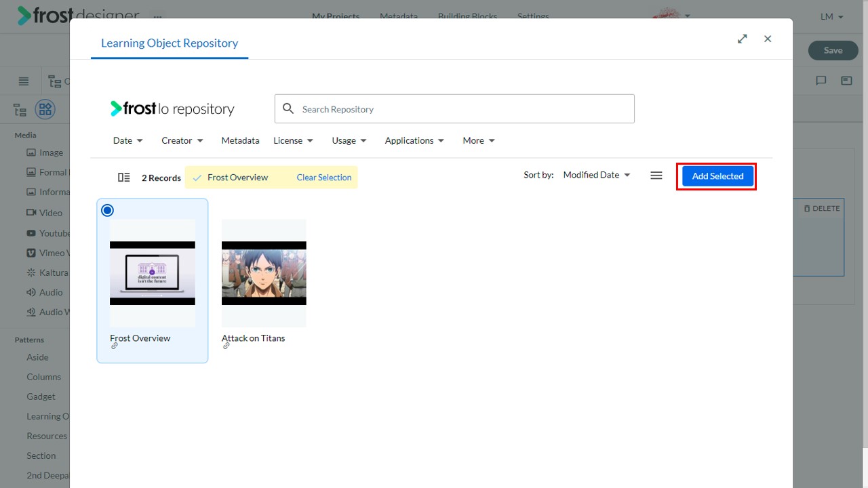Expand the repository dialog to full size

click(743, 39)
